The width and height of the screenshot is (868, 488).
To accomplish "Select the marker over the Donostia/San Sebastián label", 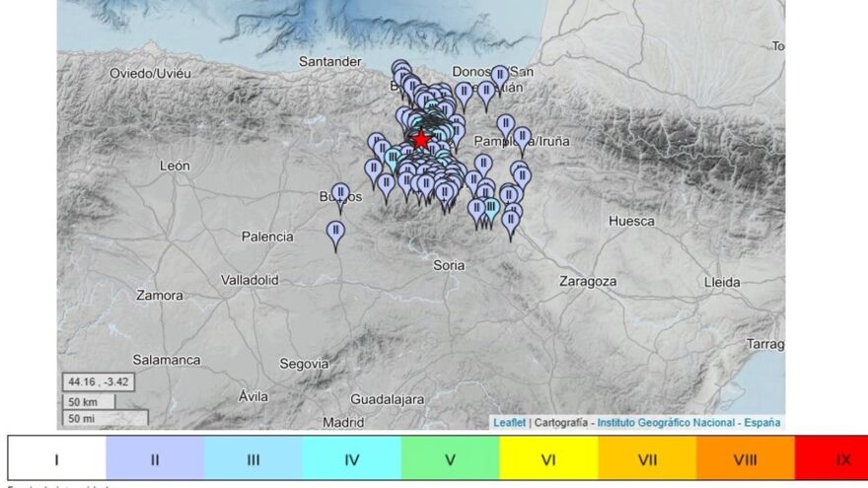I will (499, 76).
